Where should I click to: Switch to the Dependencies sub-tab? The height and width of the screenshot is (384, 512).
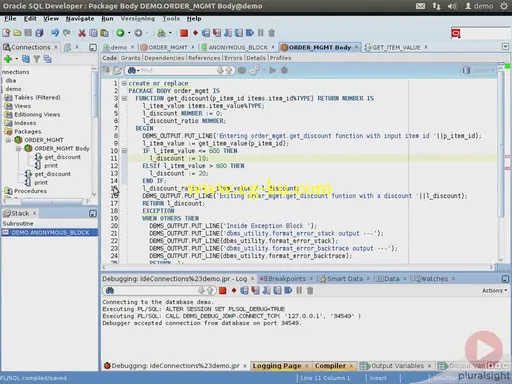pos(164,58)
